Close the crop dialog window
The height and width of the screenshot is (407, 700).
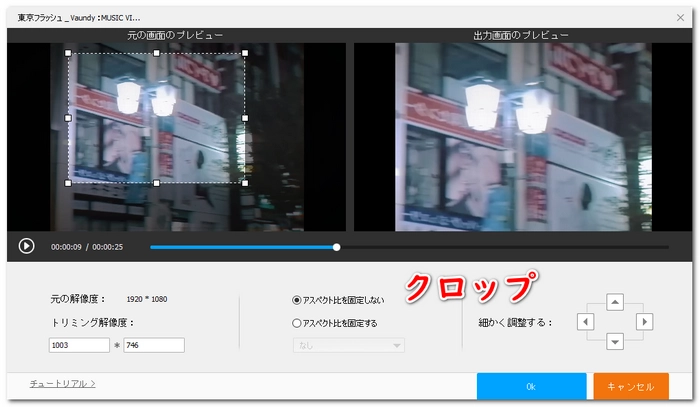[680, 17]
